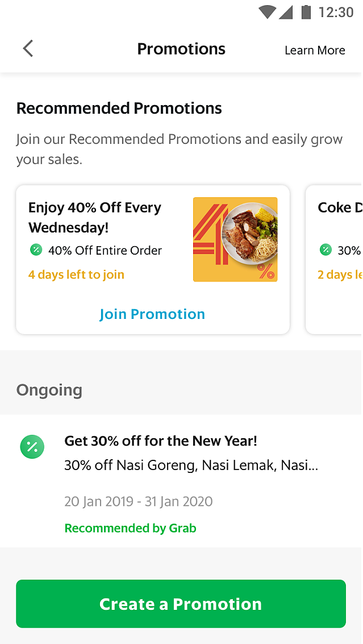Screen dimensions: 363x644
Task: Tap the Recommended Promotions heading
Action: 119,108
